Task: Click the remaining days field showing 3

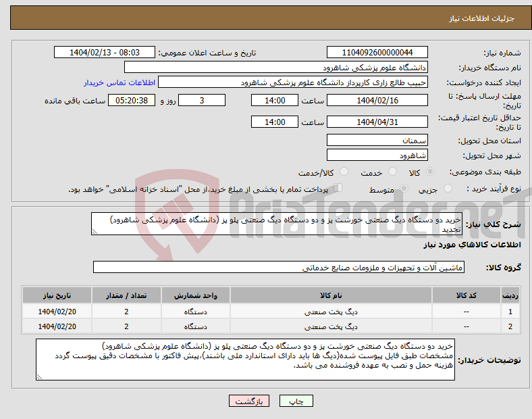Action: [202, 100]
